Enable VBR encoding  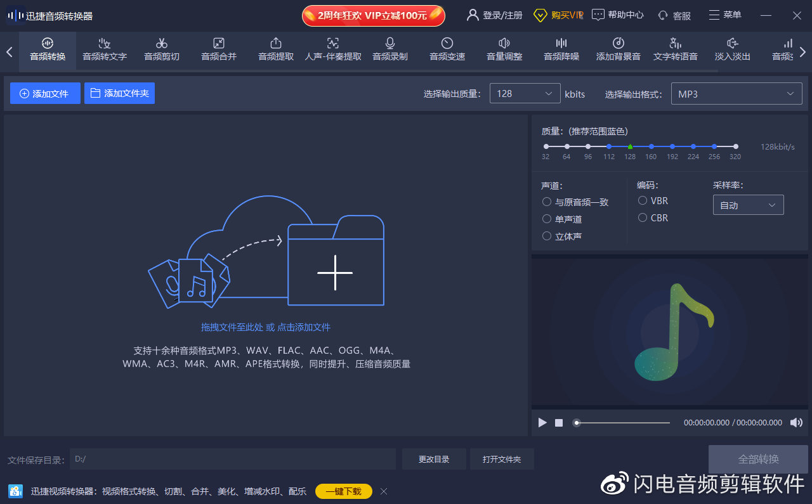click(x=642, y=200)
